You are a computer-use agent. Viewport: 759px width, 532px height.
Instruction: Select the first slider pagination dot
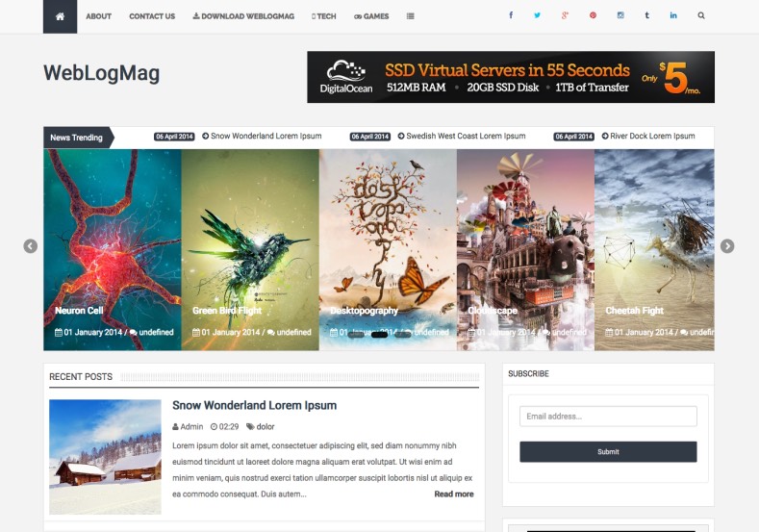tap(356, 335)
